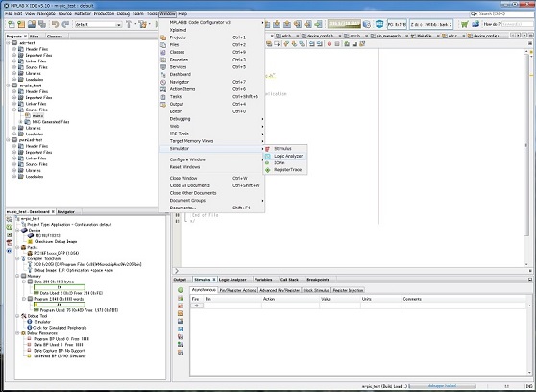The image size is (536, 392).
Task: Click the Save All toolbar icon
Action: (42, 24)
